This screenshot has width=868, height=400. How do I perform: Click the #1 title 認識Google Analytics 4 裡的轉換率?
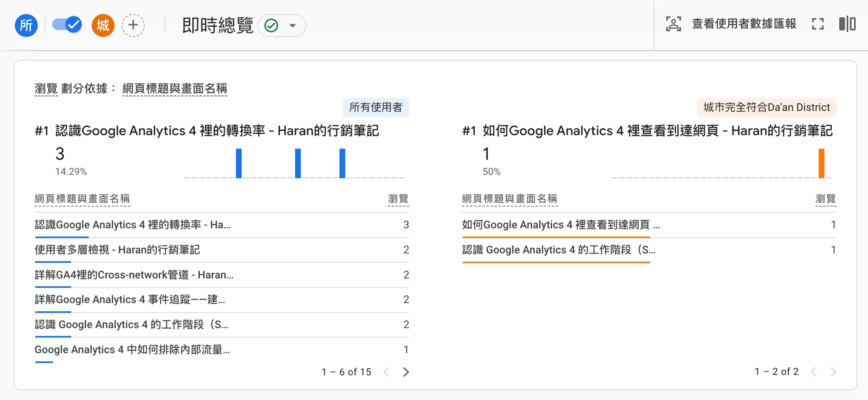217,131
